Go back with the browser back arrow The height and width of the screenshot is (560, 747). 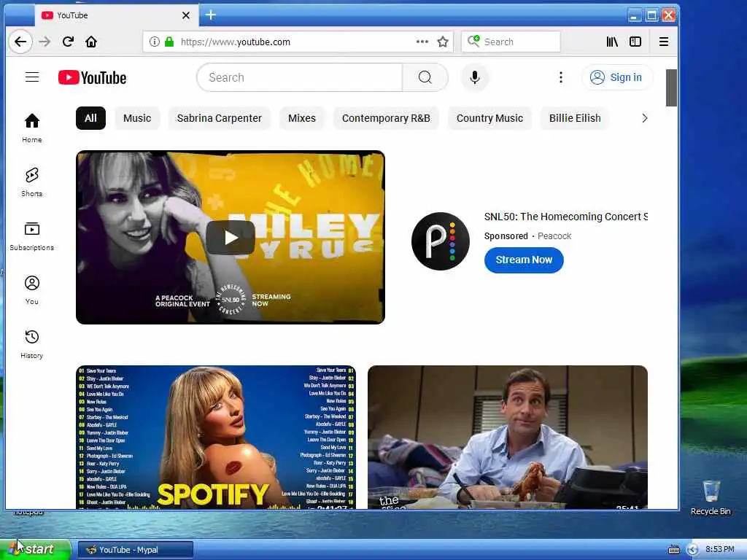pyautogui.click(x=20, y=42)
